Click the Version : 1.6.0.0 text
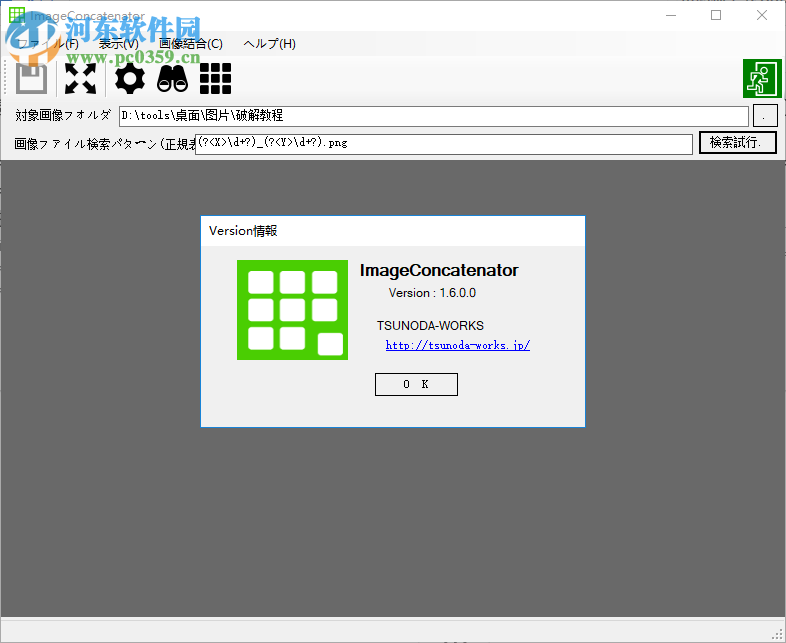 (x=432, y=293)
